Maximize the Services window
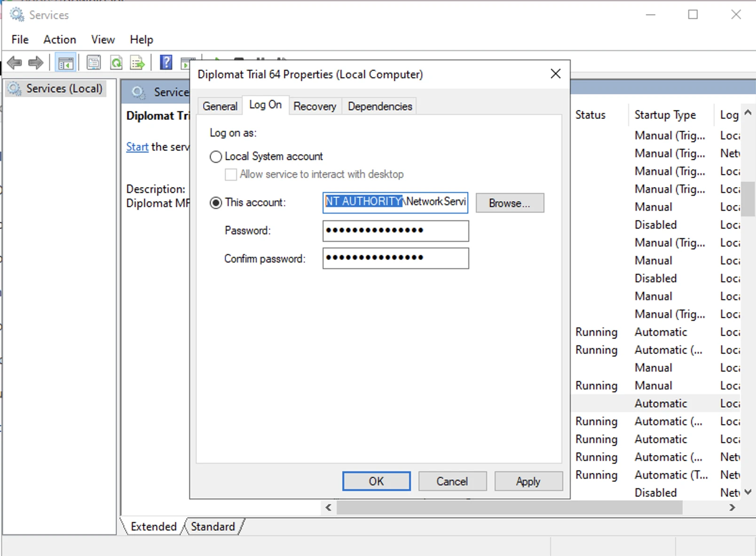This screenshot has height=556, width=756. (x=693, y=15)
